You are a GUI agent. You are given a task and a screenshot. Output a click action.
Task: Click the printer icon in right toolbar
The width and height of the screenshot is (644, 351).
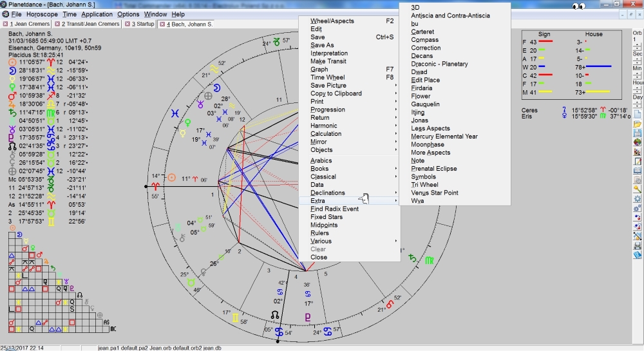pos(637,245)
